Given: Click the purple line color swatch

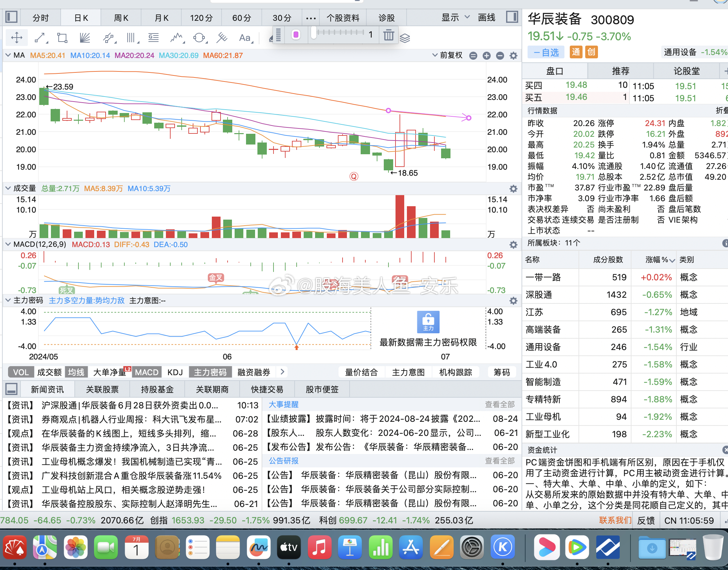Looking at the screenshot, I should [x=296, y=35].
